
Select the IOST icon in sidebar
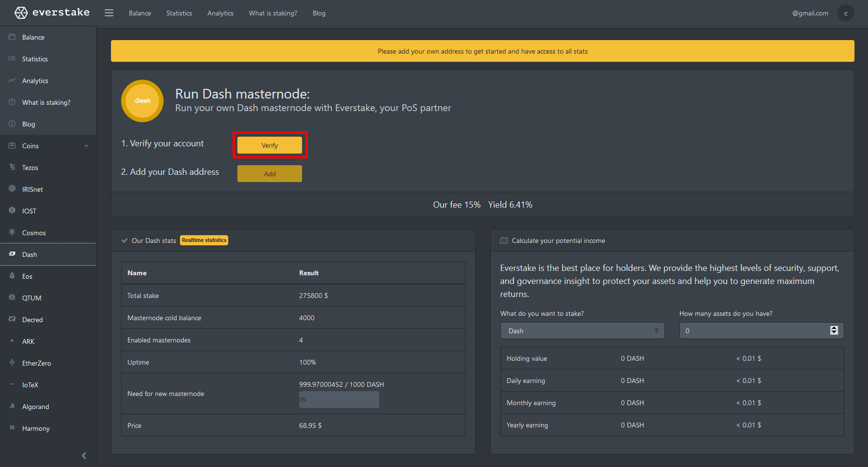point(12,211)
